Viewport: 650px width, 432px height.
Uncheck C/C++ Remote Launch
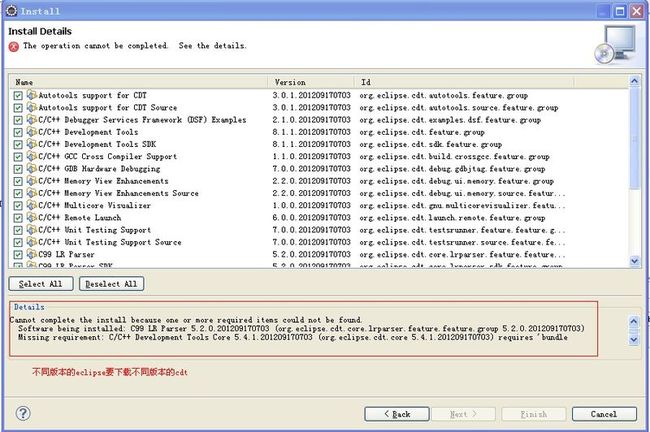click(x=18, y=218)
